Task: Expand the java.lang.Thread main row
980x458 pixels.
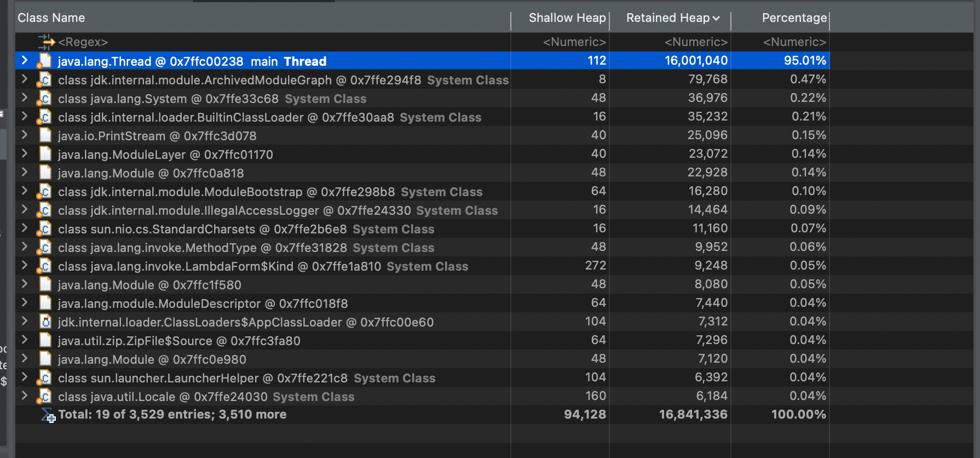Action: pos(25,61)
